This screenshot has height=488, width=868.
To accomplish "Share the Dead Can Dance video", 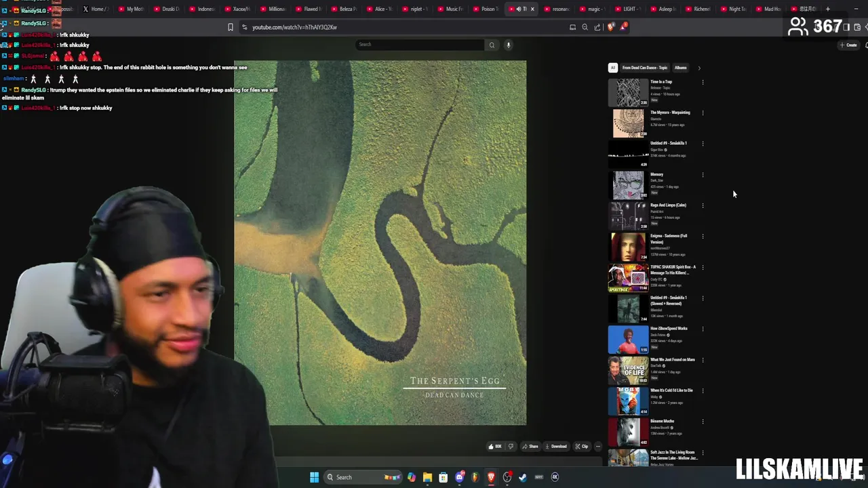I will point(530,446).
